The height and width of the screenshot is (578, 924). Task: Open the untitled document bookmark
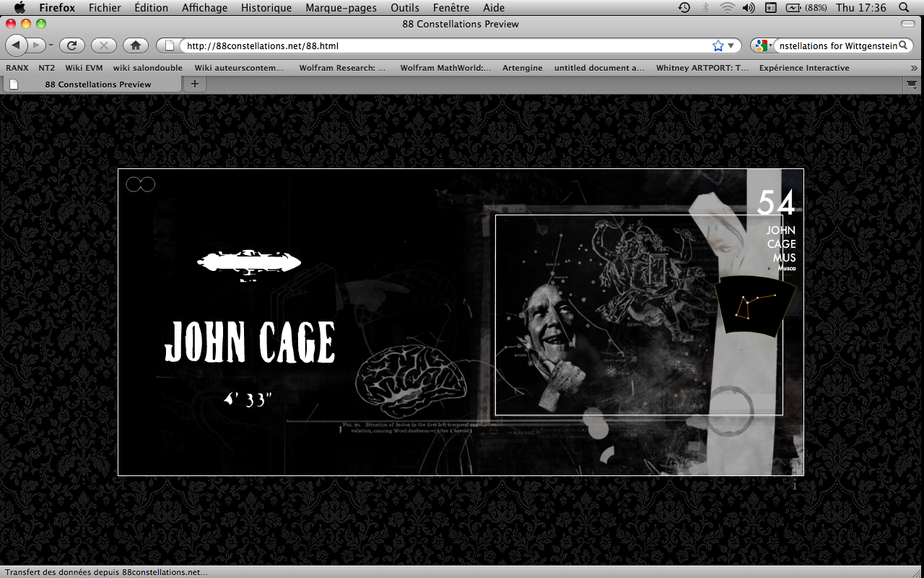tap(599, 68)
